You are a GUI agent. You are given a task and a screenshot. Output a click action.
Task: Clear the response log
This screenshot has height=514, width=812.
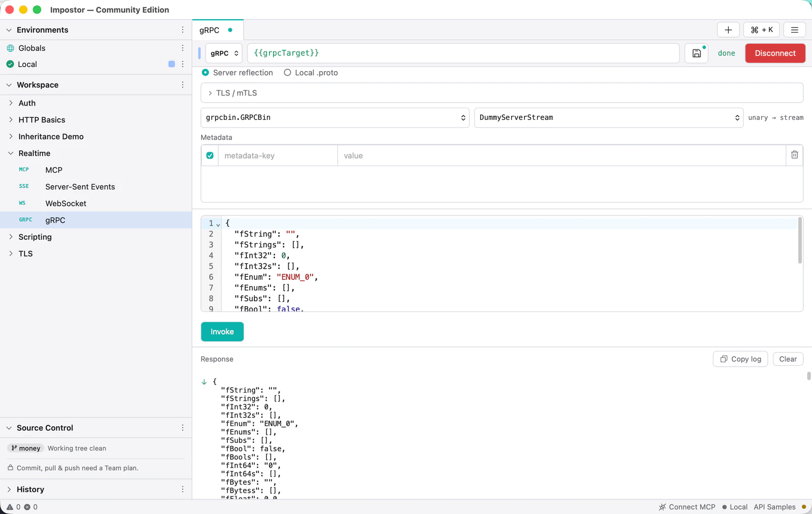pos(788,359)
